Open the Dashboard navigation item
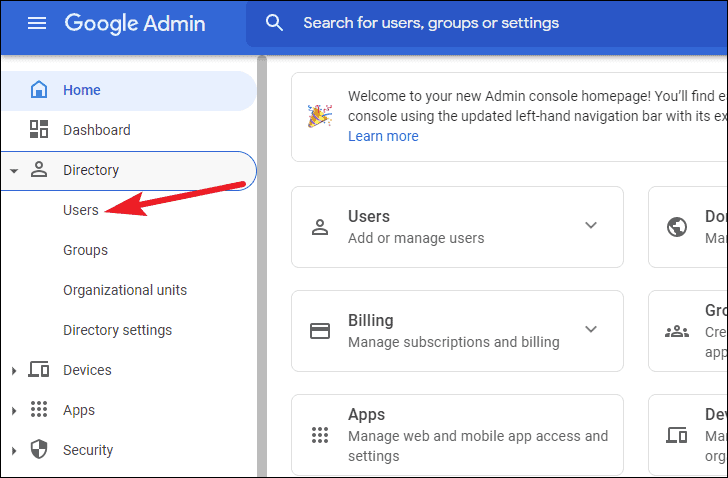 (x=128, y=130)
